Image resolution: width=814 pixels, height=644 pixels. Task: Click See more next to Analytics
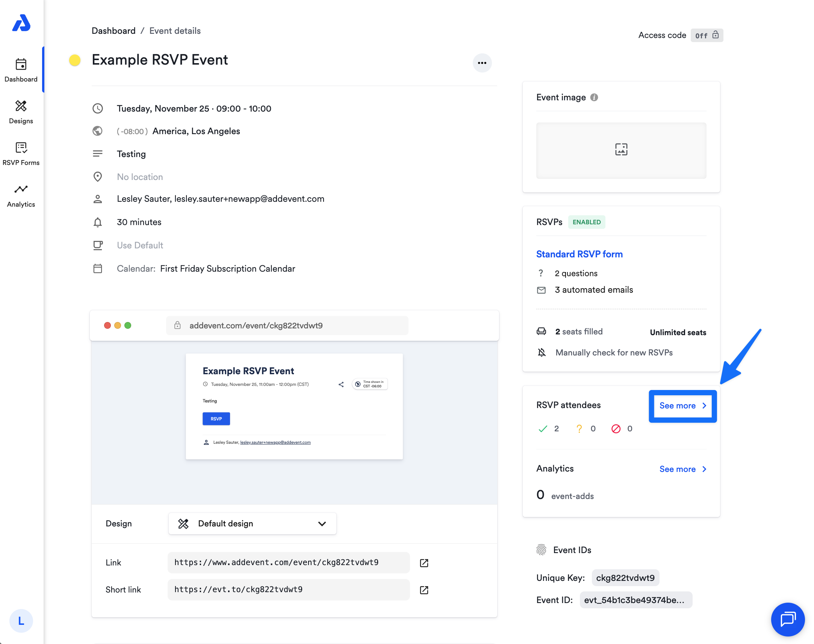click(x=682, y=469)
